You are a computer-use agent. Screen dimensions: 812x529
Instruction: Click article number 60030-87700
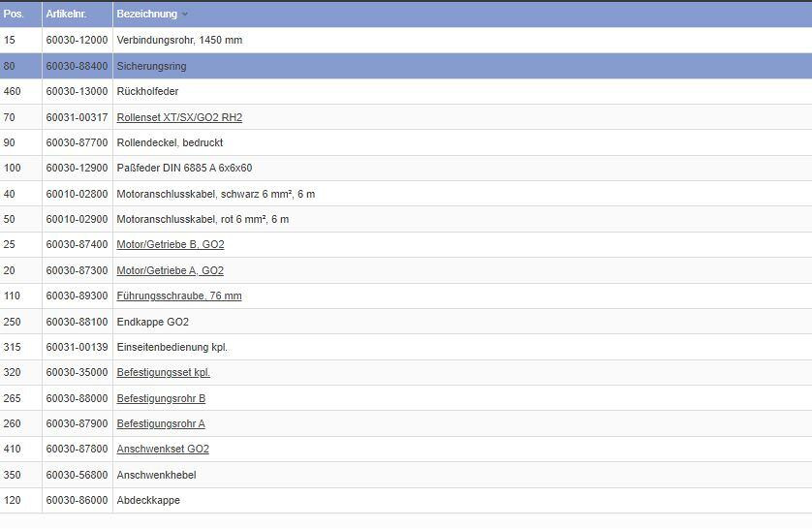[77, 142]
